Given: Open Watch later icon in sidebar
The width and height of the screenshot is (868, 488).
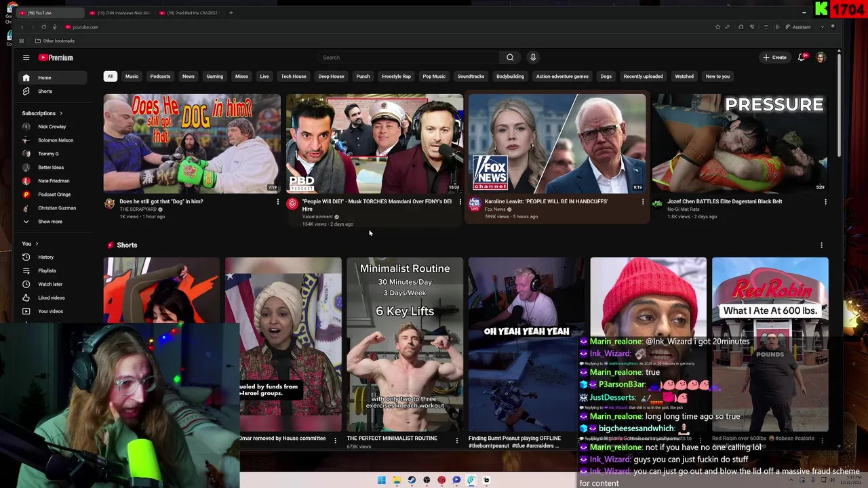Looking at the screenshot, I should pos(26,284).
